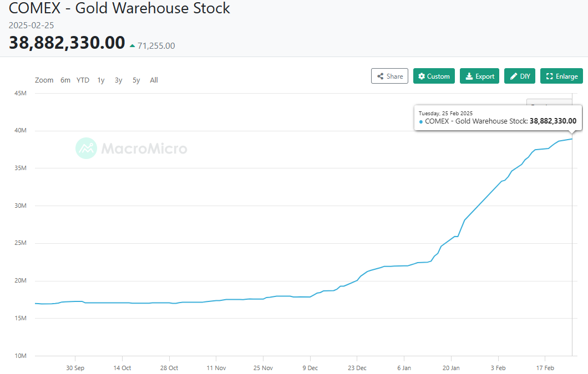The height and width of the screenshot is (374, 588).
Task: Click the Enlarge fullscreen icon
Action: click(549, 76)
